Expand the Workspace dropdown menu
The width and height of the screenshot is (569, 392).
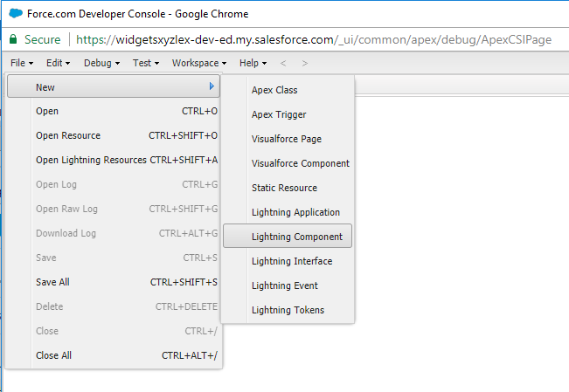click(199, 63)
